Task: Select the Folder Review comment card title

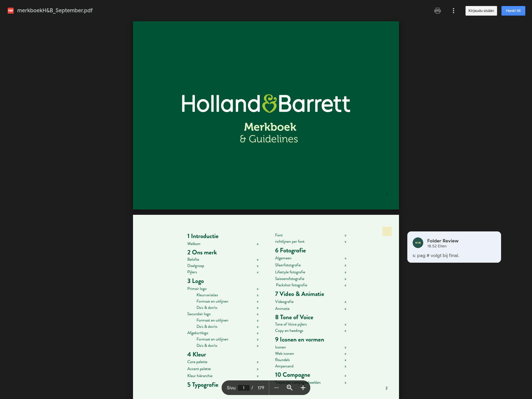Action: 443,241
